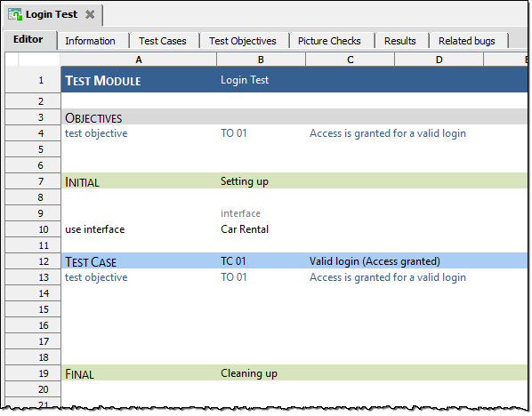Switch to the Information tab
Screen dimensions: 532x416
click(x=90, y=41)
